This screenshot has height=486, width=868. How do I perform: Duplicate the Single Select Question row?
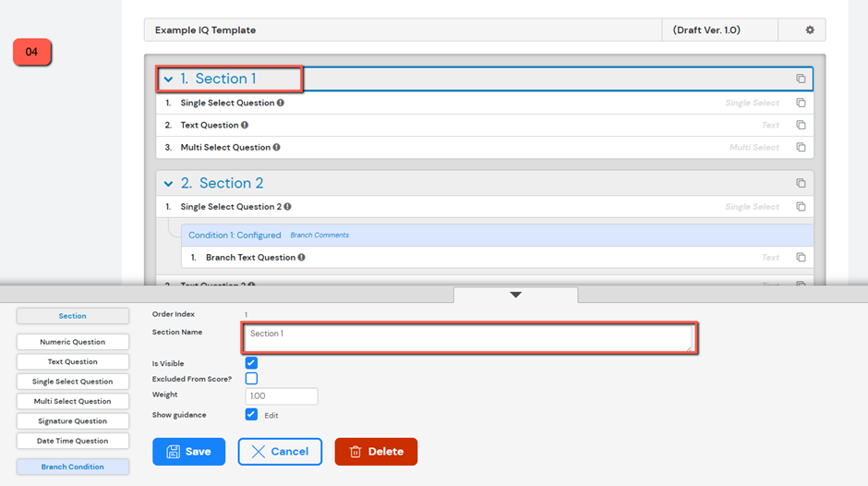[801, 103]
